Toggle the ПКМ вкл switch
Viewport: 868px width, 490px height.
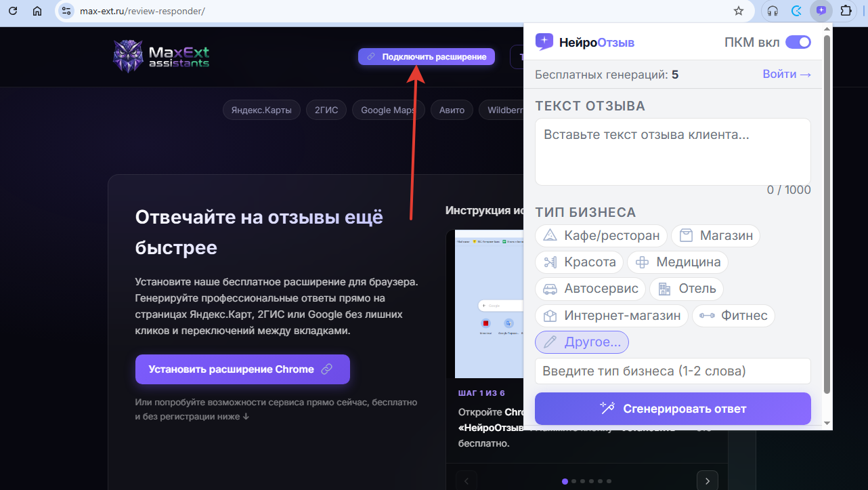(x=798, y=42)
